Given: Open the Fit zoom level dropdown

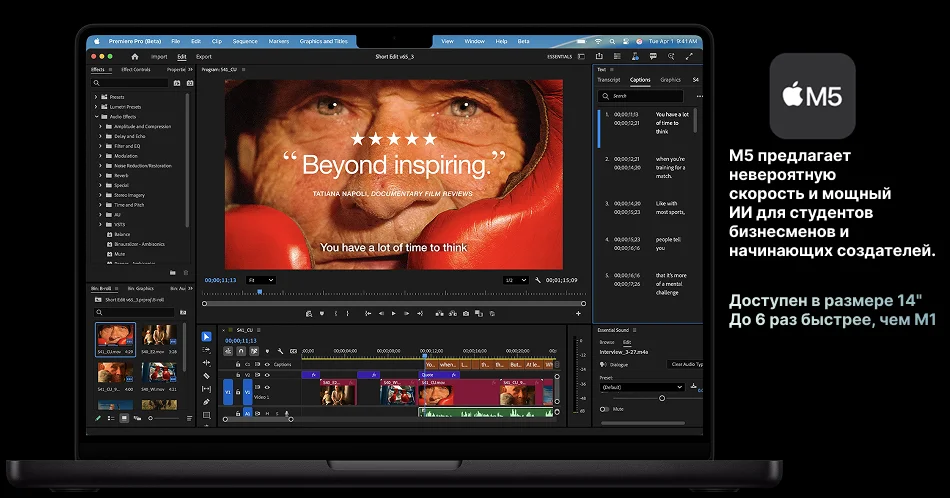Looking at the screenshot, I should [x=260, y=280].
